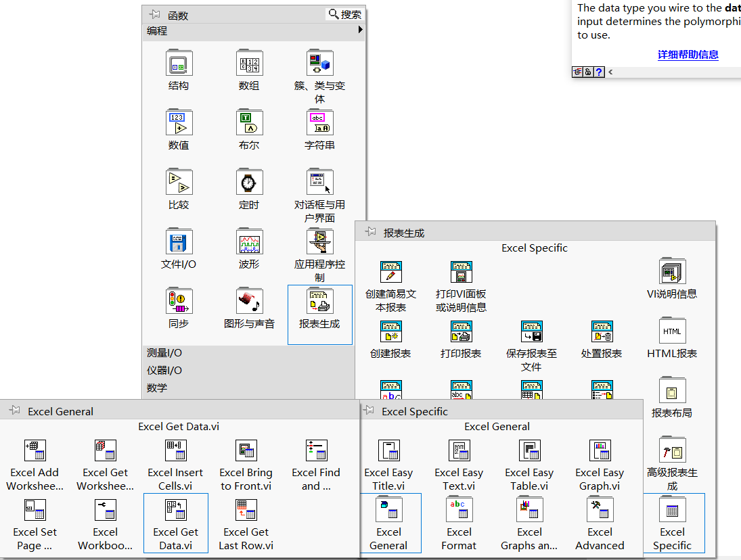
Task: Click the 搜索 search field in the 函数 palette
Action: [345, 14]
